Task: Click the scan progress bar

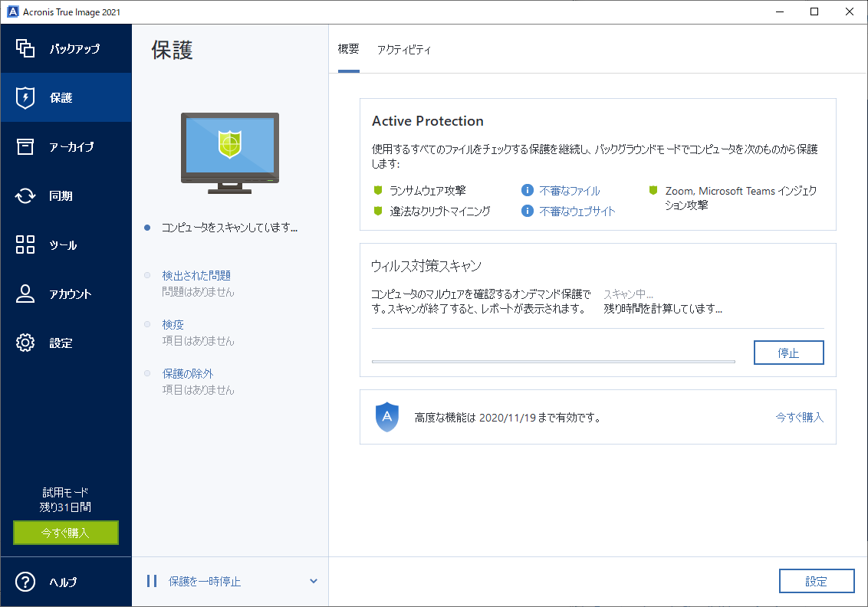Action: (552, 360)
